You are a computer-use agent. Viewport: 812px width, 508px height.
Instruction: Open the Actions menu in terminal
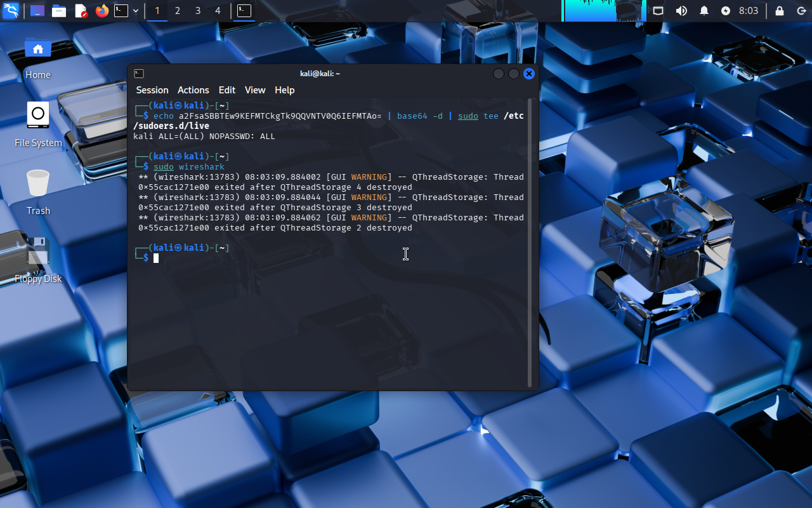pyautogui.click(x=193, y=90)
